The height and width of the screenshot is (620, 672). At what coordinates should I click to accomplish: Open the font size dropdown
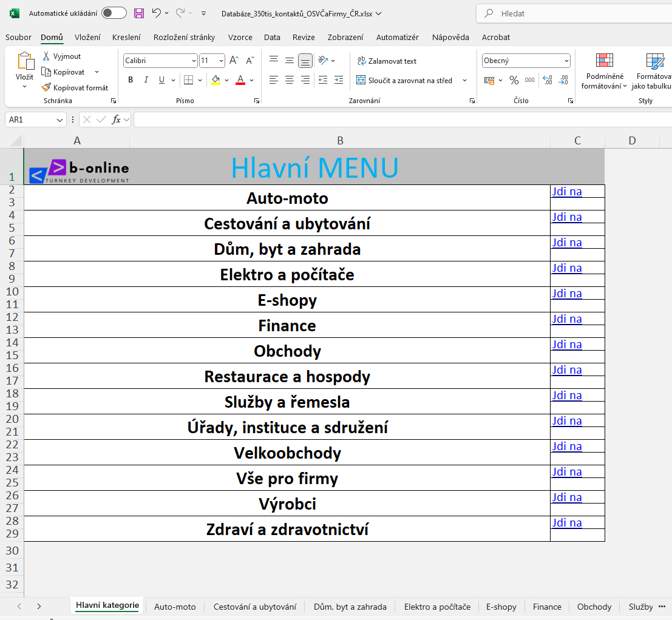221,61
